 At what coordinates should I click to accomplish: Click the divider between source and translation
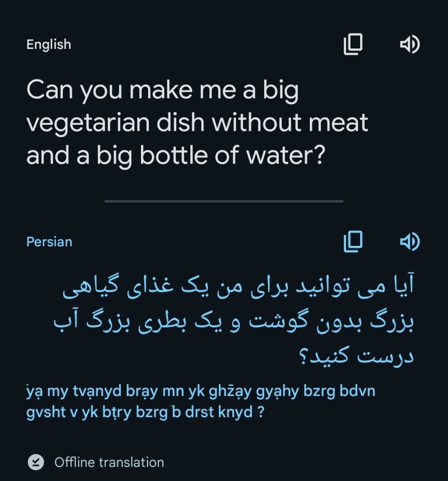click(x=224, y=201)
